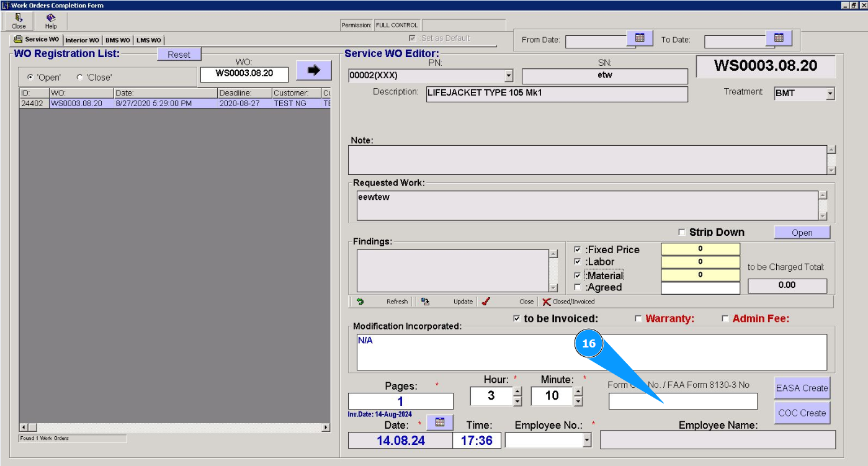The width and height of the screenshot is (868, 466).
Task: Click into the Note text area
Action: (588, 160)
